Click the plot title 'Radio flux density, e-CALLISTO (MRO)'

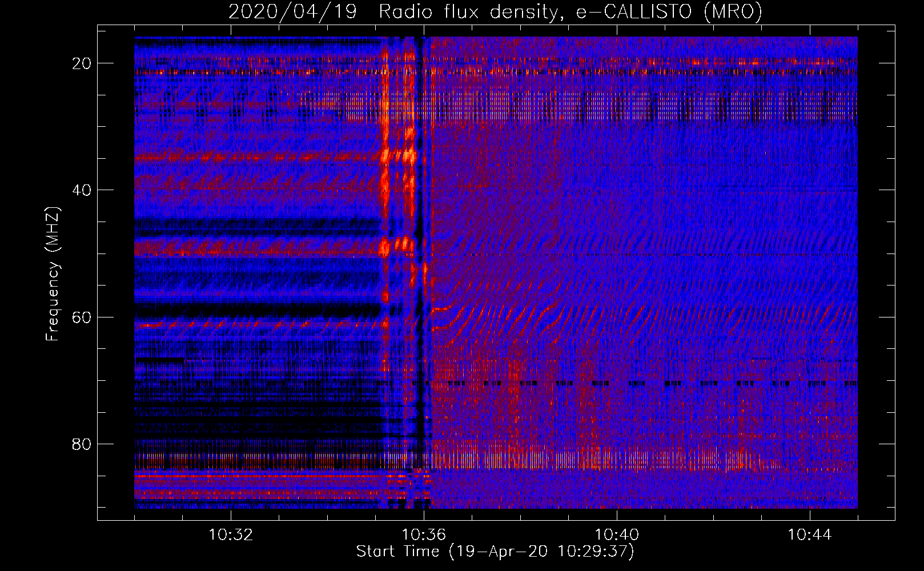coord(571,11)
